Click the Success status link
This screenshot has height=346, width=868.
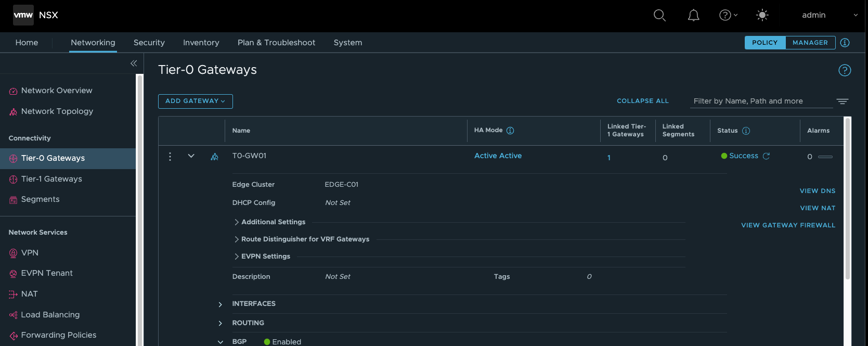744,156
